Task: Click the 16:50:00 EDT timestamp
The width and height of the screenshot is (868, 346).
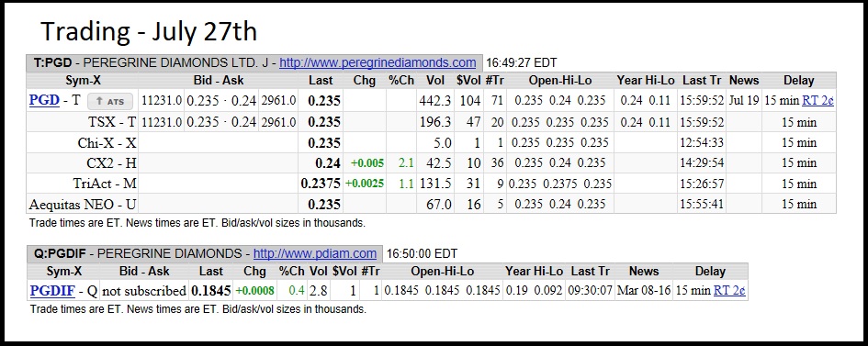Action: click(x=422, y=254)
